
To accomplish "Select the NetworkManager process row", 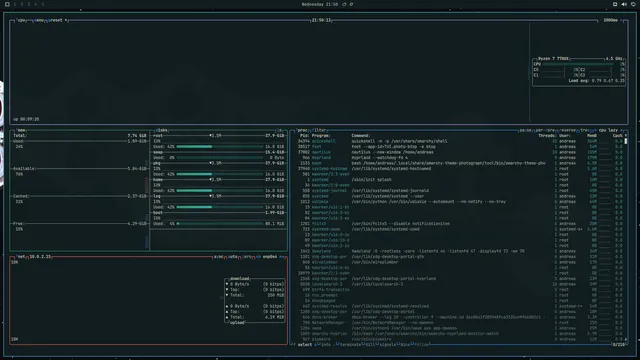I will [x=460, y=322].
